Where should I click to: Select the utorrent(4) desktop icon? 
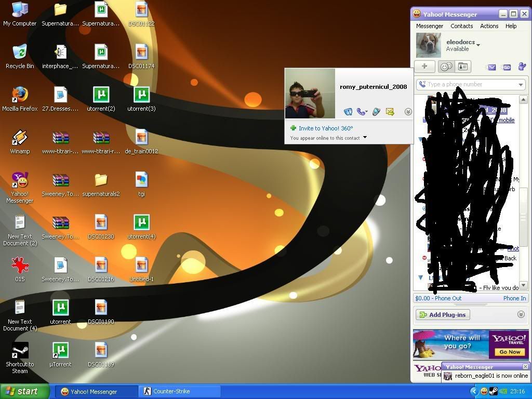(141, 227)
